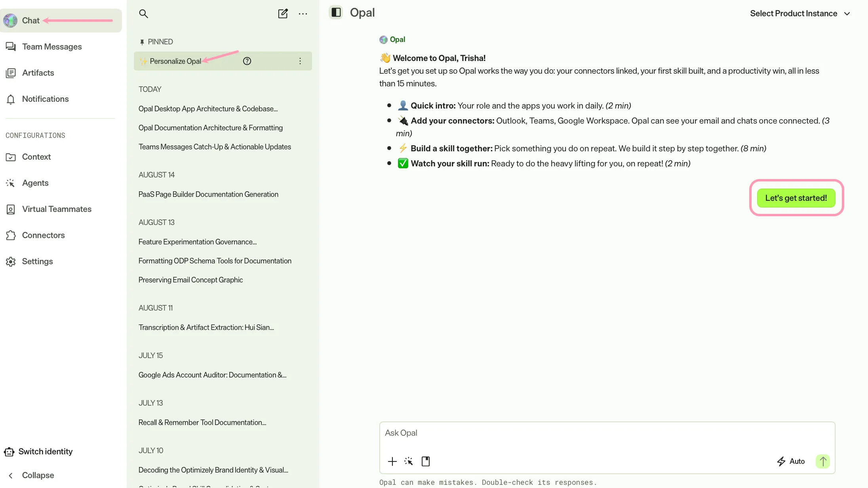Viewport: 868px width, 488px height.
Task: Open the pinned Personalize Opal chat
Action: coord(223,61)
